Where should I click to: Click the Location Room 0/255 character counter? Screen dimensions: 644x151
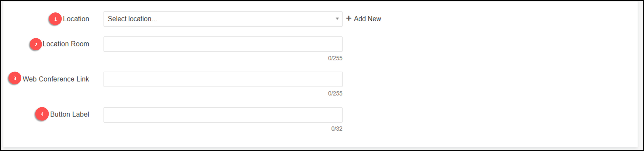point(335,58)
